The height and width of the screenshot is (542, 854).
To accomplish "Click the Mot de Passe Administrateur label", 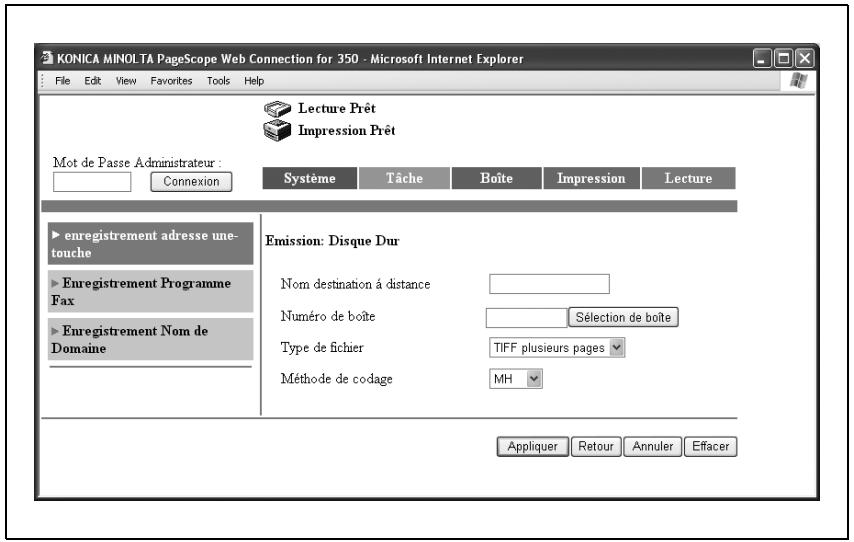I will click(x=137, y=162).
